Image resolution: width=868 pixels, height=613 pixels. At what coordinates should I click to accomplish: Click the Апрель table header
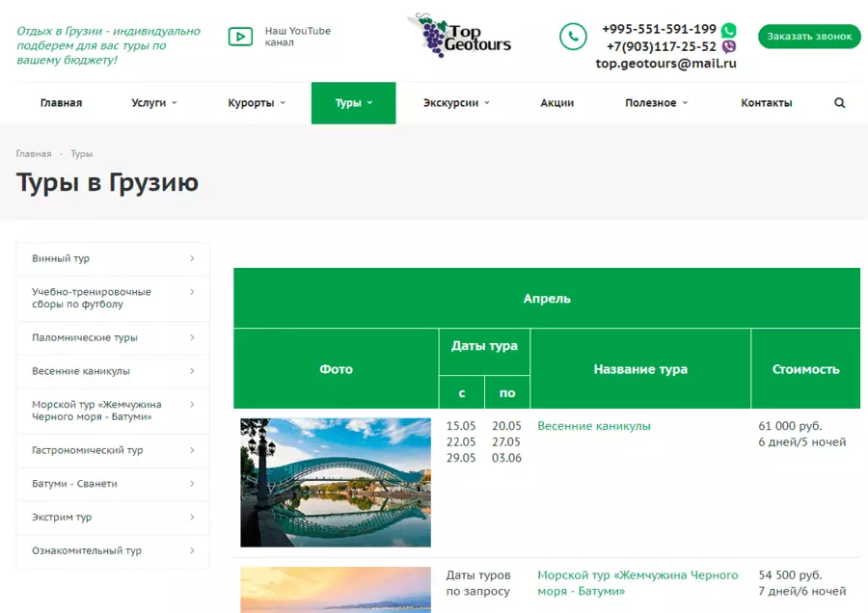(x=547, y=298)
